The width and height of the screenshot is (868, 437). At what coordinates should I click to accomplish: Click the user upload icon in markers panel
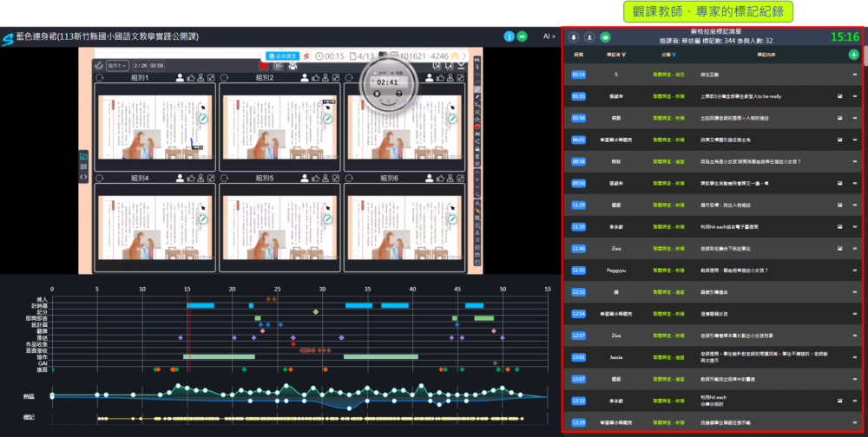[x=589, y=38]
